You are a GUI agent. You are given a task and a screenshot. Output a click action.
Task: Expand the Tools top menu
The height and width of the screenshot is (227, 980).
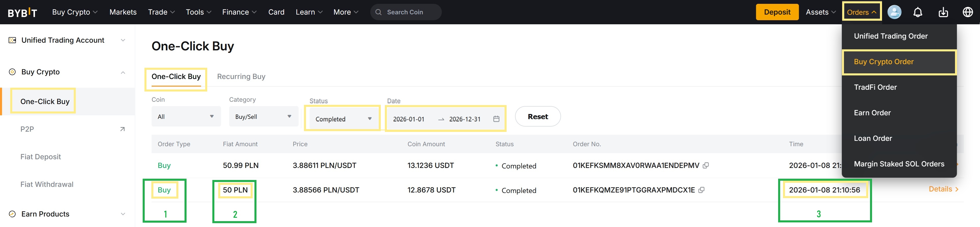[x=199, y=12]
